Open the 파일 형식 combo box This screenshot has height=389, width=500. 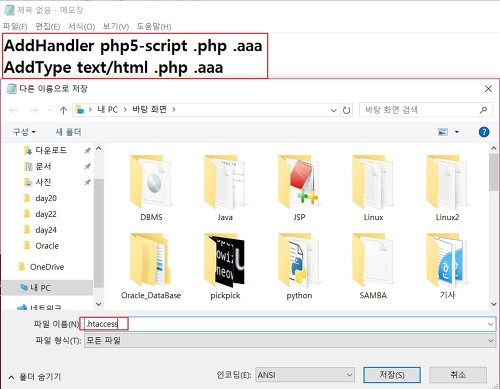290,341
